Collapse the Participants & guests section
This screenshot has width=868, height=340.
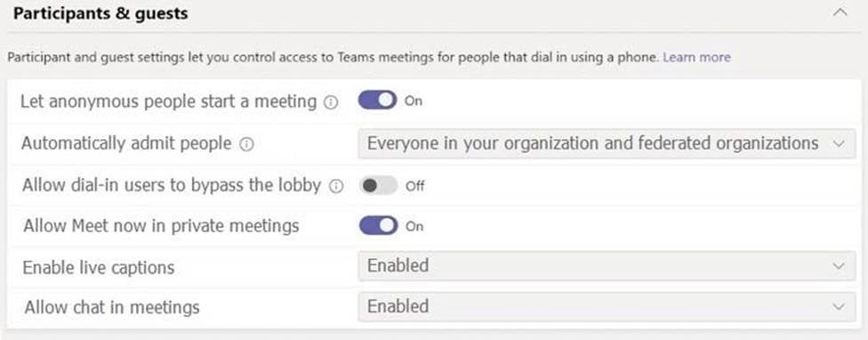(840, 12)
